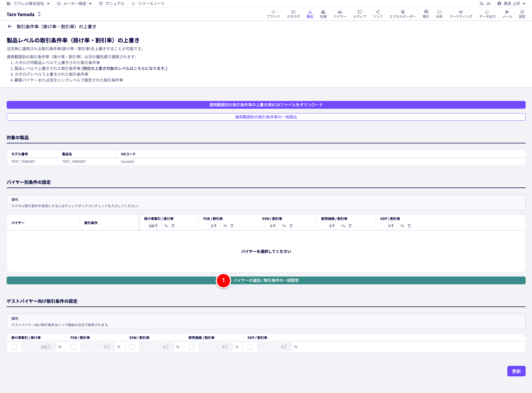Open the Taro Yamada brand switcher

(24, 14)
